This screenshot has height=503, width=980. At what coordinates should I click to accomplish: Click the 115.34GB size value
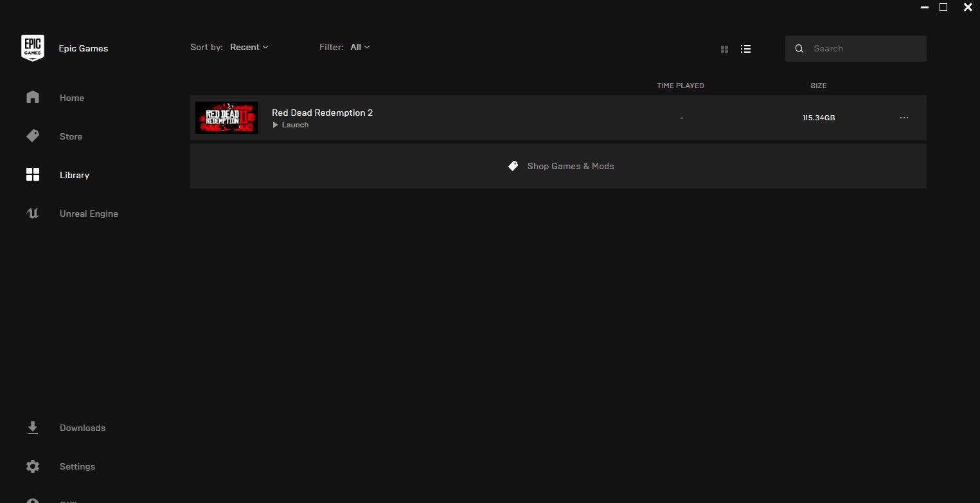click(819, 118)
